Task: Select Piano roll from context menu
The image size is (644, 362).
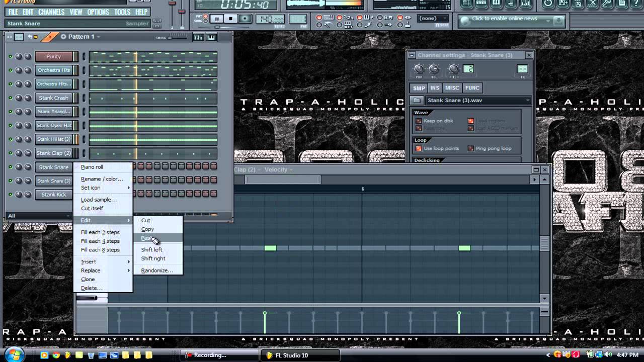Action: click(103, 167)
